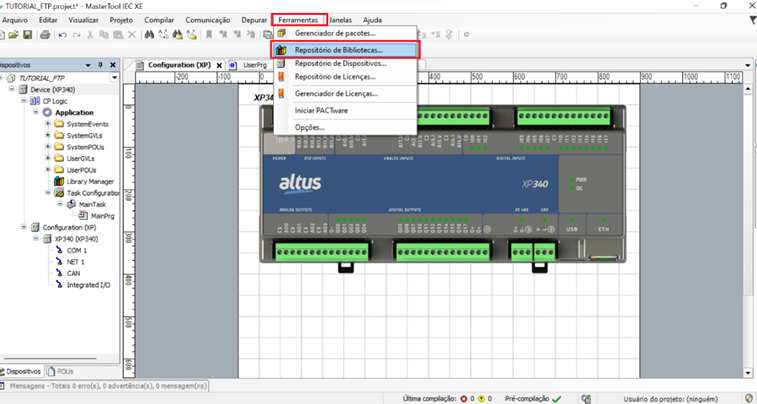
Task: Select COM 1 in device tree
Action: click(77, 251)
